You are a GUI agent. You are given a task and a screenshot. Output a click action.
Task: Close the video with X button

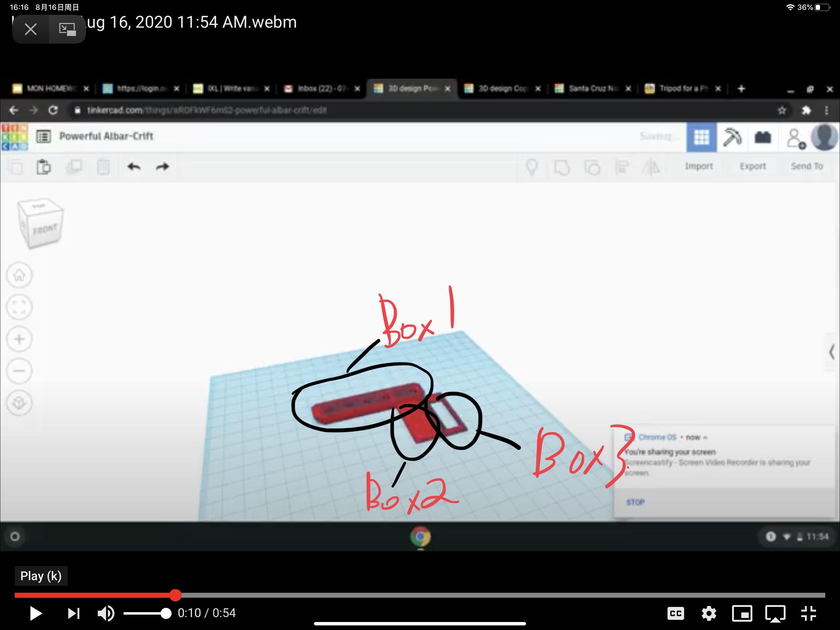pyautogui.click(x=30, y=29)
